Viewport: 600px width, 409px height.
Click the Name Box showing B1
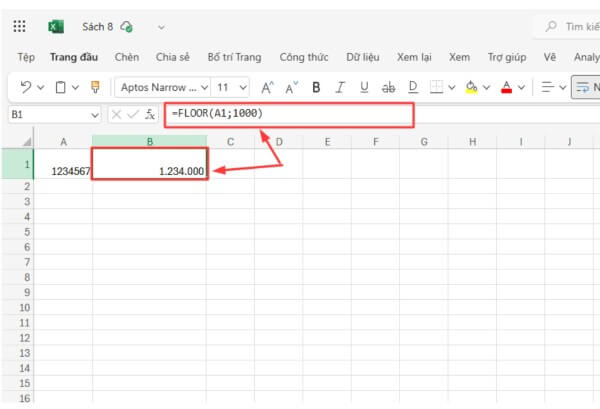[49, 114]
